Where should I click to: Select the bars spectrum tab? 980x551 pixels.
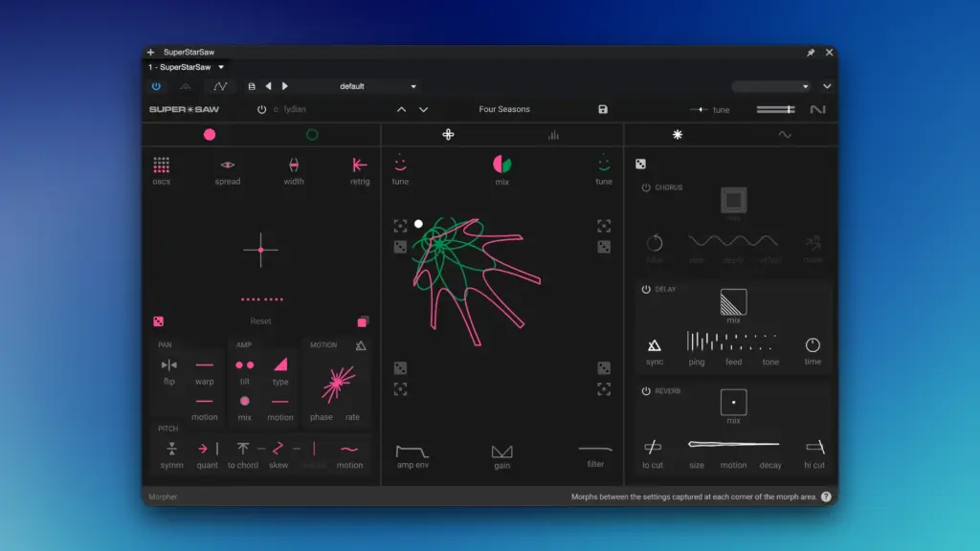point(553,135)
